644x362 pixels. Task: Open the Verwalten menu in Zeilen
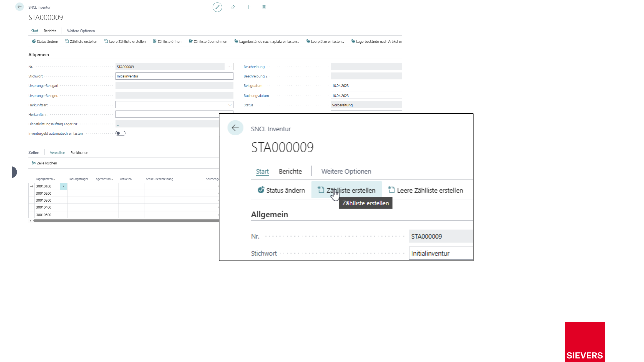click(57, 153)
